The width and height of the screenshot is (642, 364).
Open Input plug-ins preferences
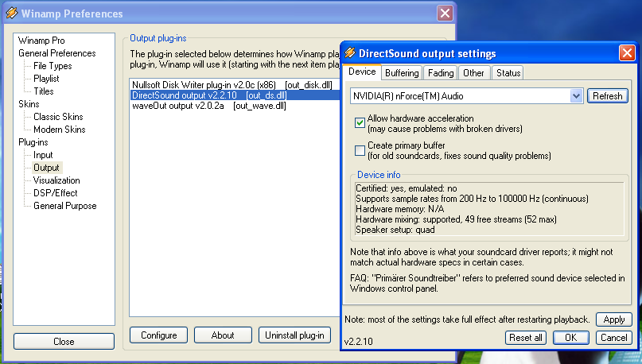(x=43, y=155)
